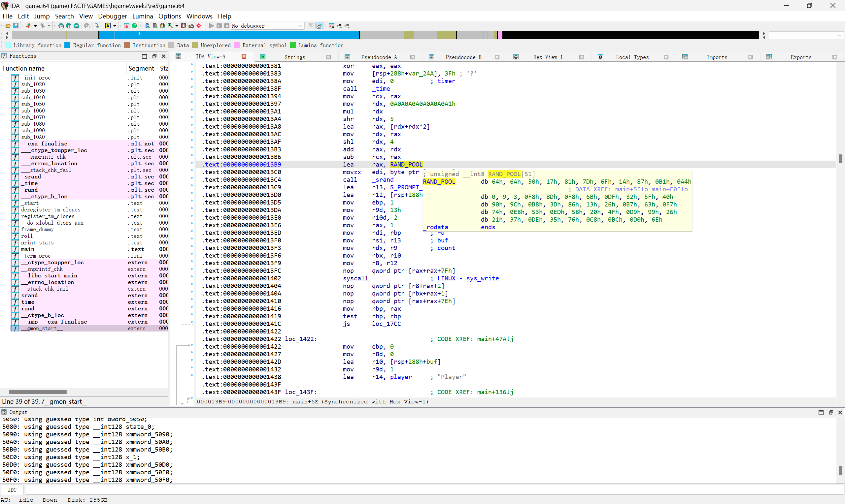The width and height of the screenshot is (845, 504).
Task: Click the pencil edit toolbar icon
Action: point(191,26)
